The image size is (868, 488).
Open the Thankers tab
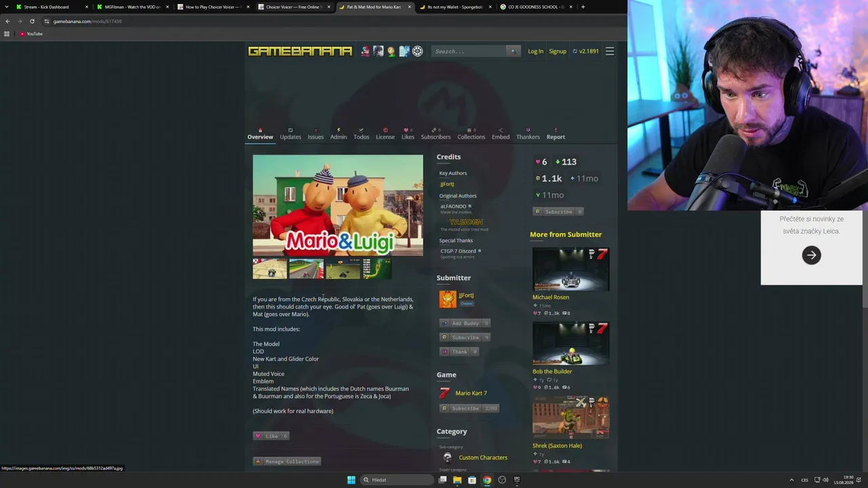point(528,134)
